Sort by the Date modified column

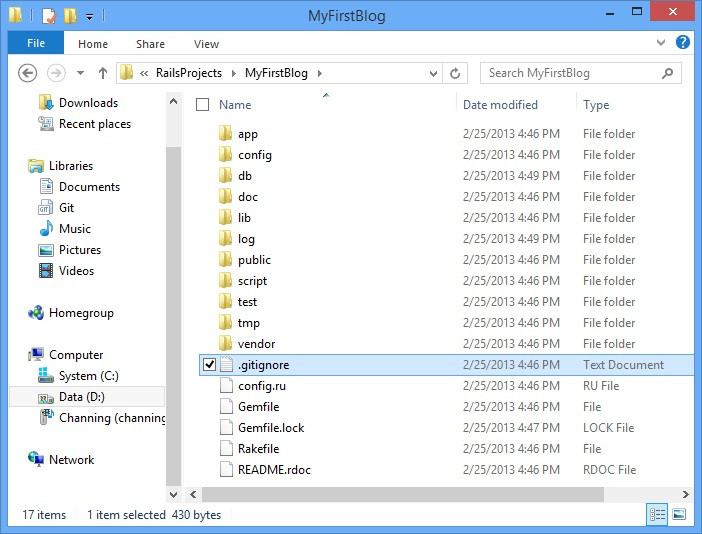pyautogui.click(x=500, y=105)
